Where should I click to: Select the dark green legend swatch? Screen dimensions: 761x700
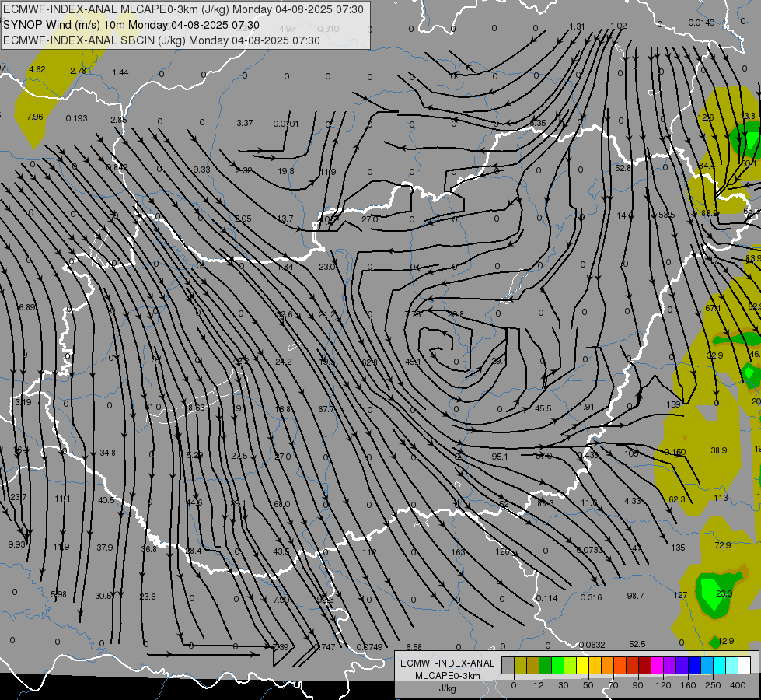(545, 665)
